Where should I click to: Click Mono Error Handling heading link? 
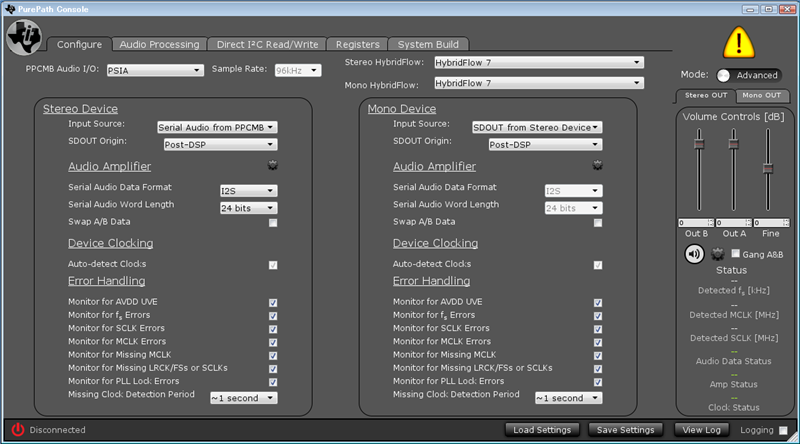(432, 281)
